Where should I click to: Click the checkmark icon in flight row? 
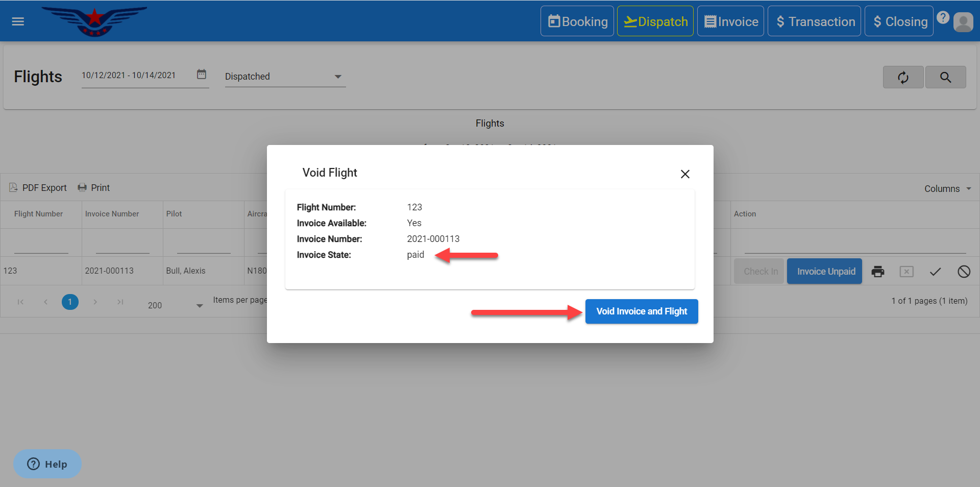[935, 272]
